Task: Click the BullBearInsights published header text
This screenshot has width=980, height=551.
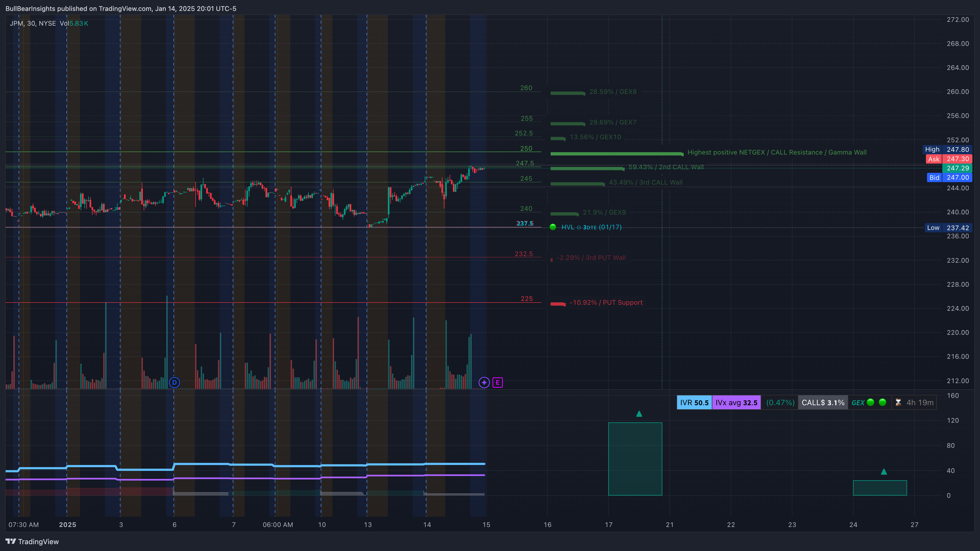Action: 121,8
